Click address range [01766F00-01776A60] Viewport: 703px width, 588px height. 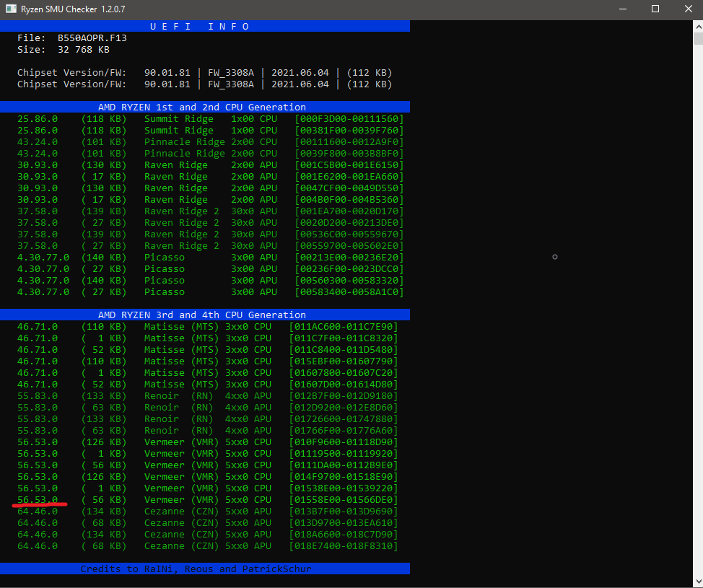coord(344,431)
